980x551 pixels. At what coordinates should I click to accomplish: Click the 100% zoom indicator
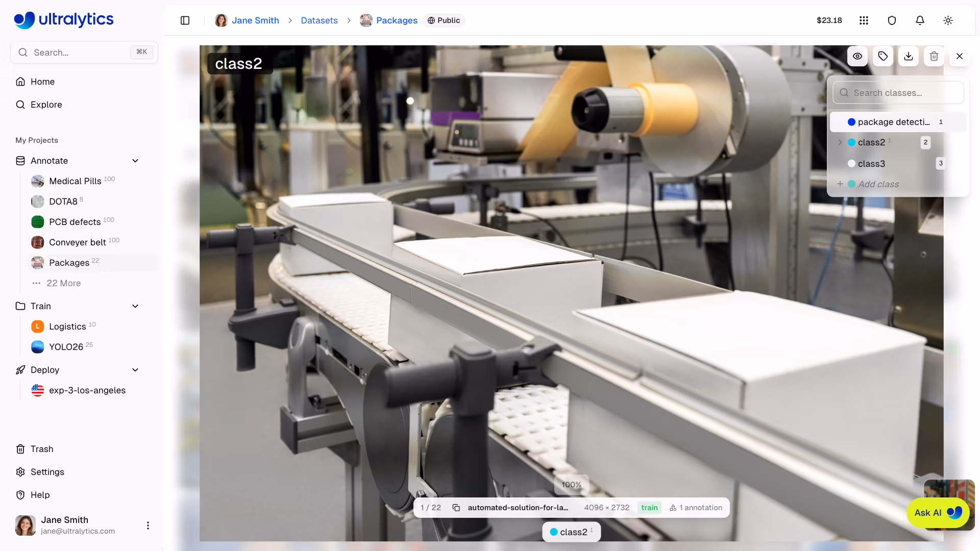572,485
